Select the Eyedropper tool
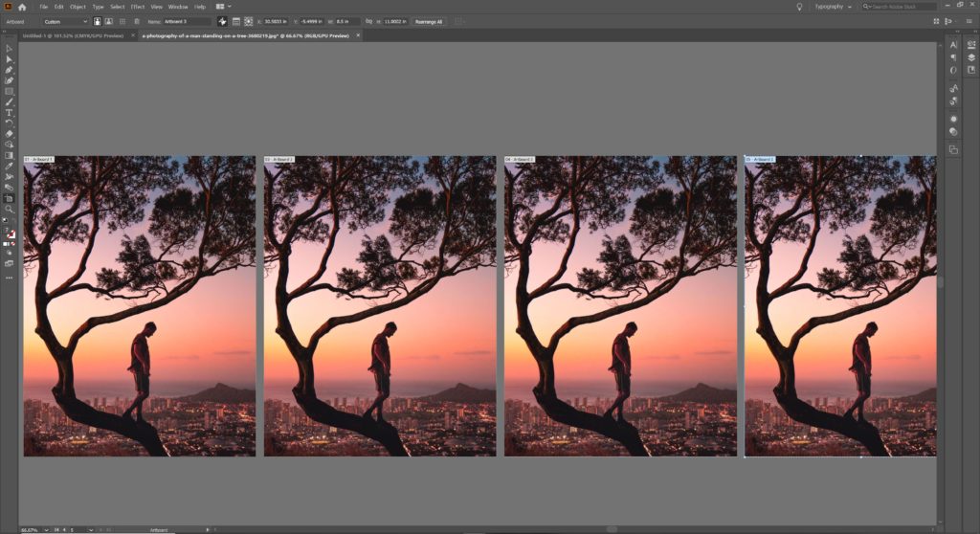Viewport: 980px width, 534px height. point(10,166)
